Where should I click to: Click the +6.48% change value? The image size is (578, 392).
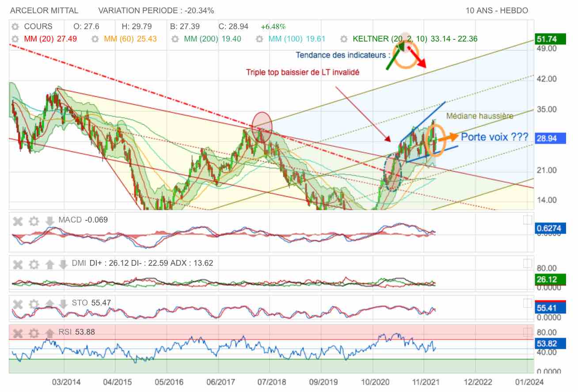(x=273, y=26)
